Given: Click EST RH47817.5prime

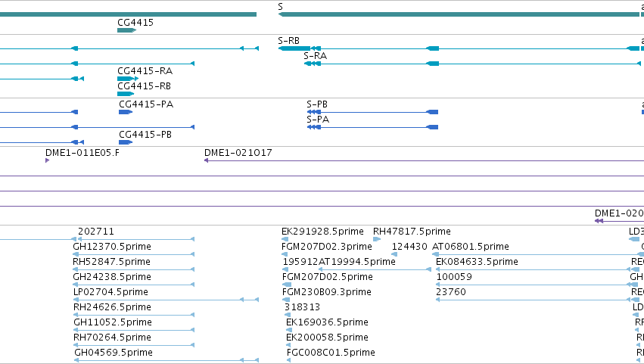Looking at the screenshot, I should coord(412,232).
